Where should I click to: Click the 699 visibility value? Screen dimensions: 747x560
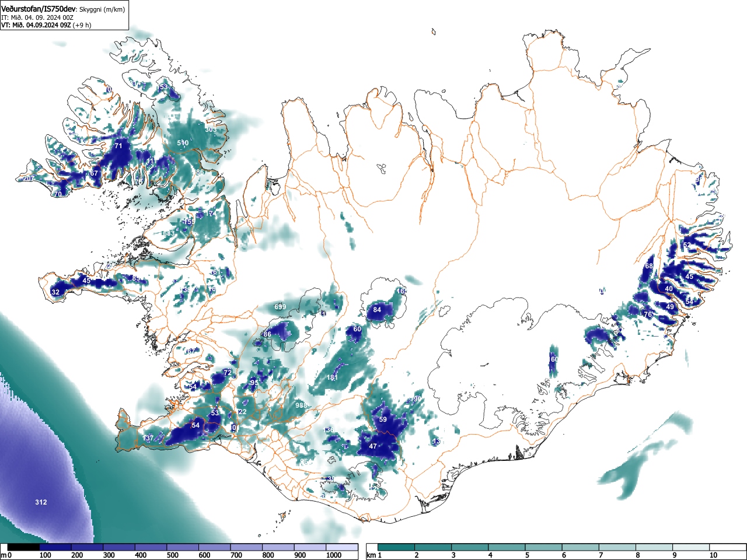coord(280,307)
